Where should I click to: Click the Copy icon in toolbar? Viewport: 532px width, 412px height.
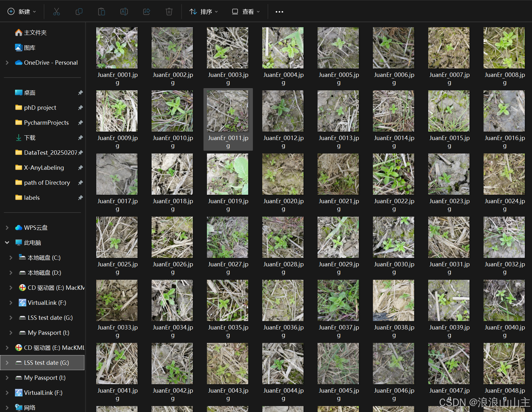[x=79, y=12]
